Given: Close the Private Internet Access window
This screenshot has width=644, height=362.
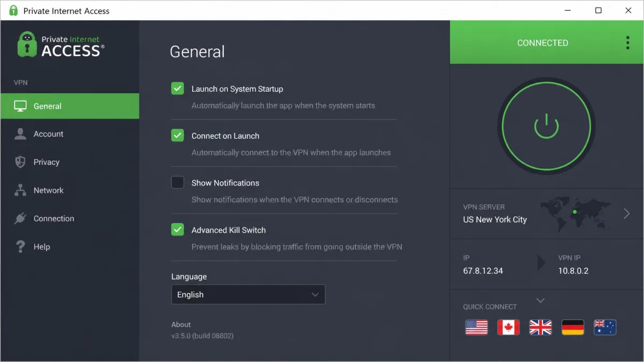Looking at the screenshot, I should pyautogui.click(x=628, y=10).
